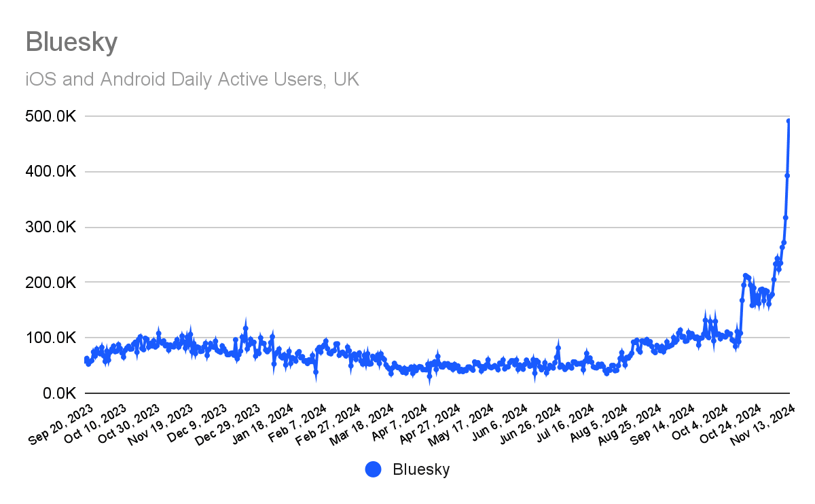Screen dimensions: 815x504
Task: Click the blue Bluesky legend circle
Action: coord(374,469)
